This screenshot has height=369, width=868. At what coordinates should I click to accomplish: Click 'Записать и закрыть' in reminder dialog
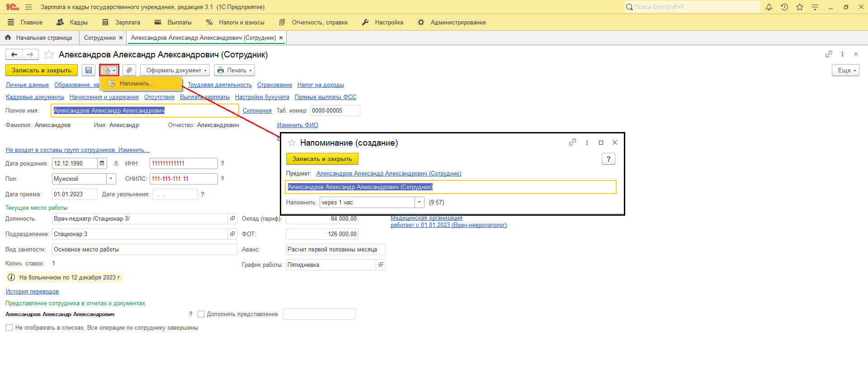click(x=322, y=159)
